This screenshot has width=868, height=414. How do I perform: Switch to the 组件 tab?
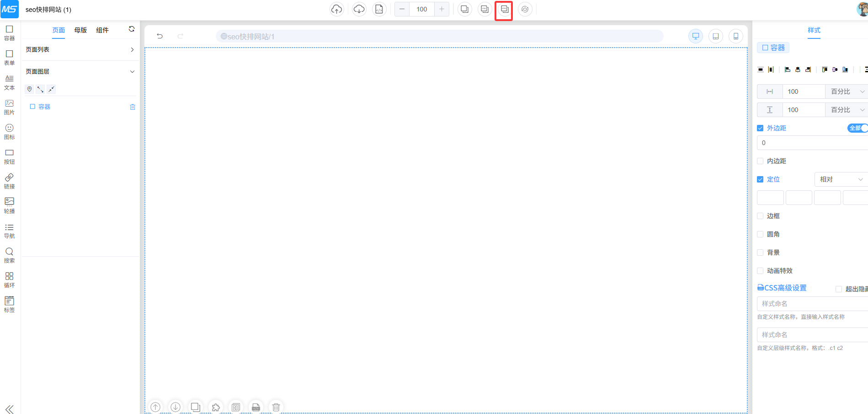[x=102, y=30]
